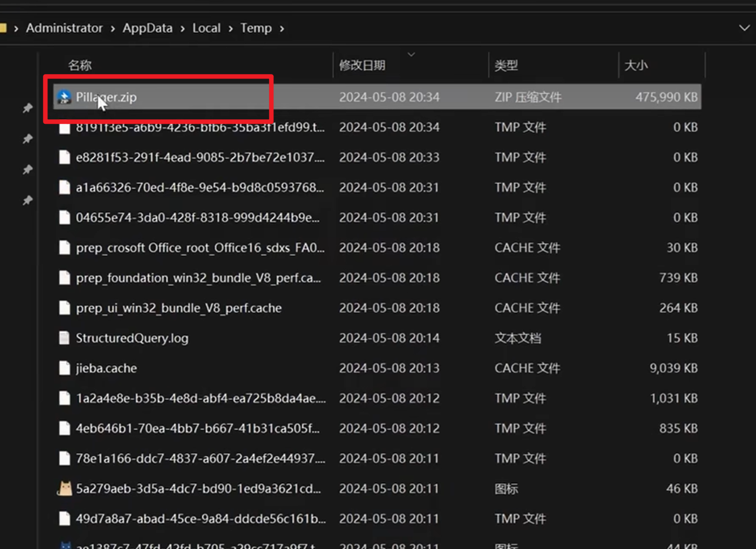This screenshot has height=549, width=756.
Task: Click icon of the 1a2a4e8e TMP file
Action: coord(65,398)
